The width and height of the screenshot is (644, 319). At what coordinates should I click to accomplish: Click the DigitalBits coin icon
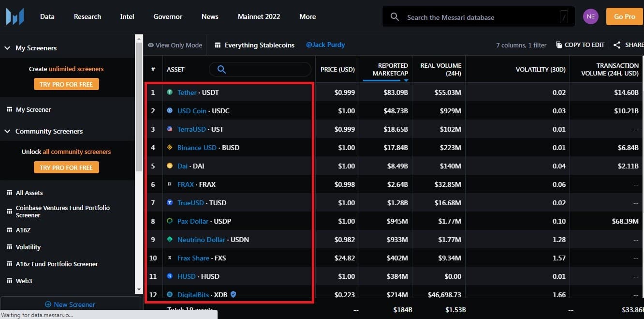[170, 294]
